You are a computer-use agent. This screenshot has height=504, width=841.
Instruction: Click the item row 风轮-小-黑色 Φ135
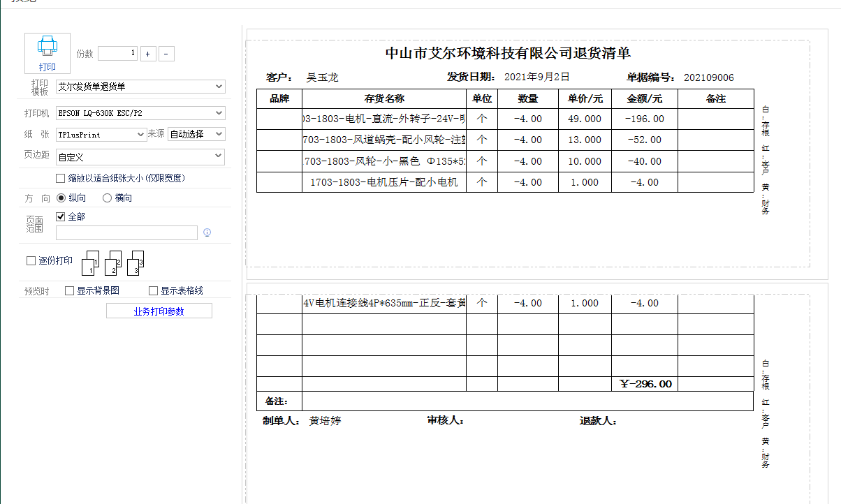pos(384,161)
